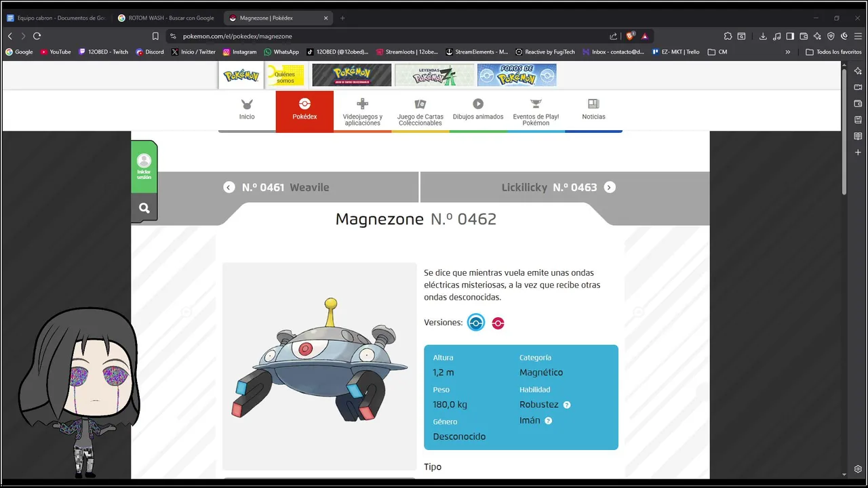Image resolution: width=868 pixels, height=488 pixels.
Task: Open the WhatsApp bookmark
Action: click(x=281, y=52)
